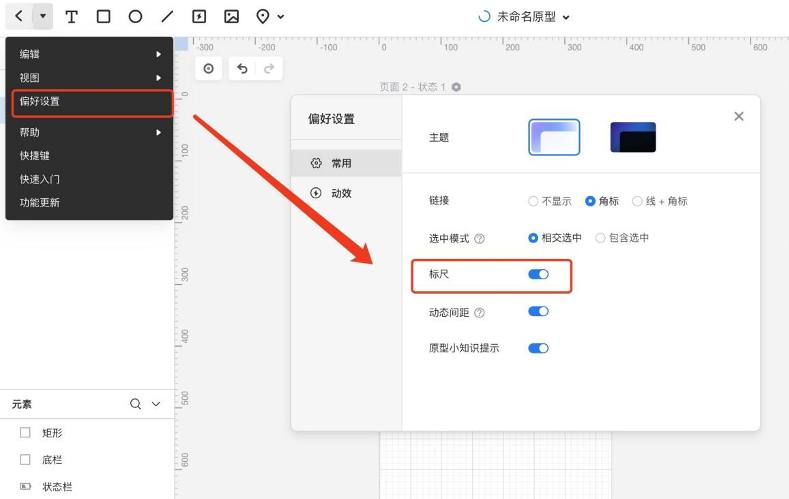Image resolution: width=789 pixels, height=499 pixels.
Task: Close the 偏好设置 dialog
Action: click(x=739, y=117)
